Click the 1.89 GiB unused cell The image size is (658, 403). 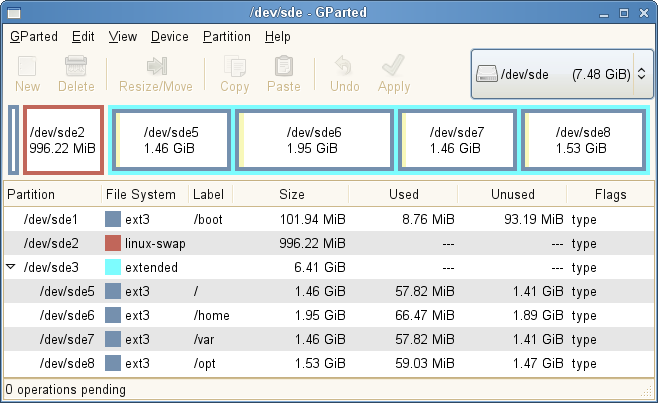538,315
